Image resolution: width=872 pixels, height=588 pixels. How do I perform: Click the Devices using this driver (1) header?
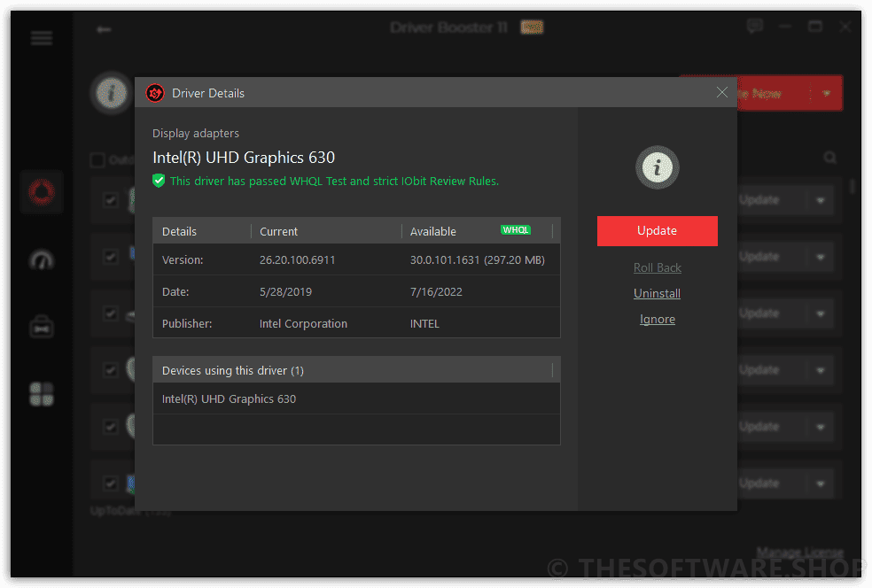click(x=356, y=370)
